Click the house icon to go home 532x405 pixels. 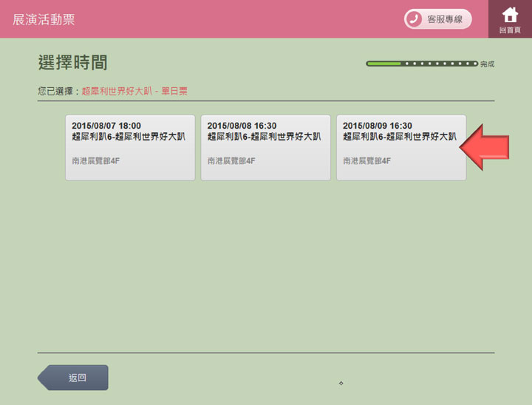[510, 15]
